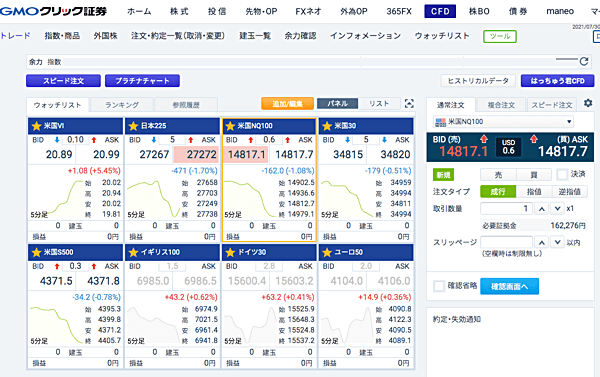Viewport: 600px width, 377px height.
Task: Open 注文・約定一覧(取消・変更) submenu item
Action: 178,36
